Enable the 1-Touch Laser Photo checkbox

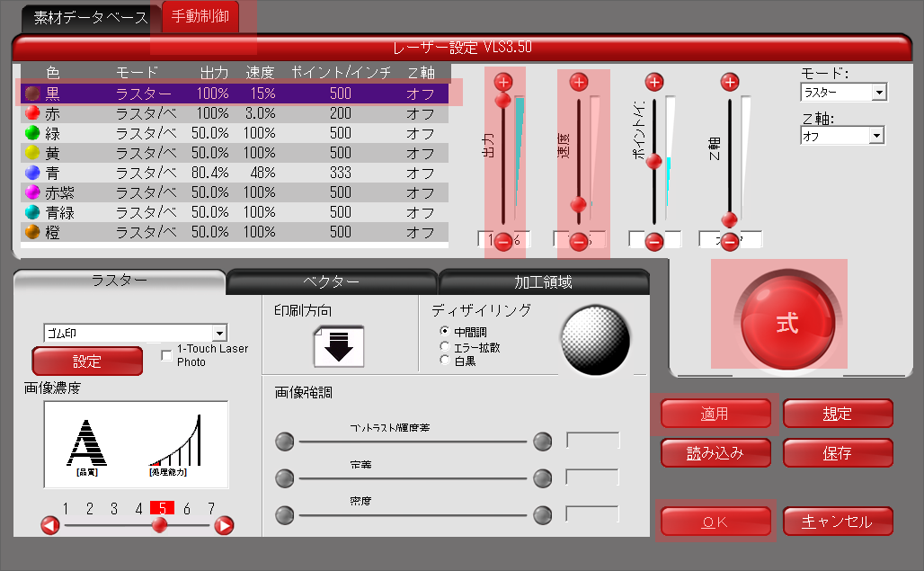(x=166, y=355)
